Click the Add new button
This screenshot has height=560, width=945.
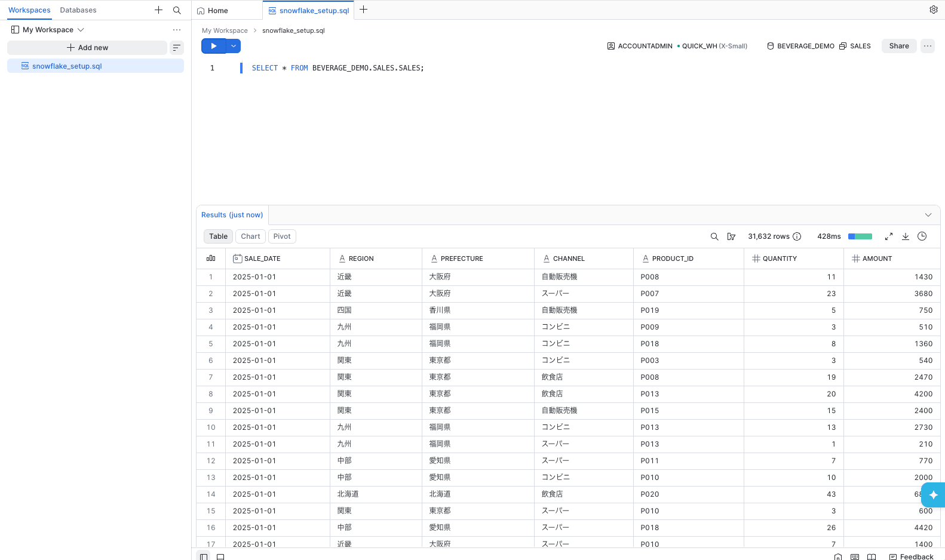87,48
